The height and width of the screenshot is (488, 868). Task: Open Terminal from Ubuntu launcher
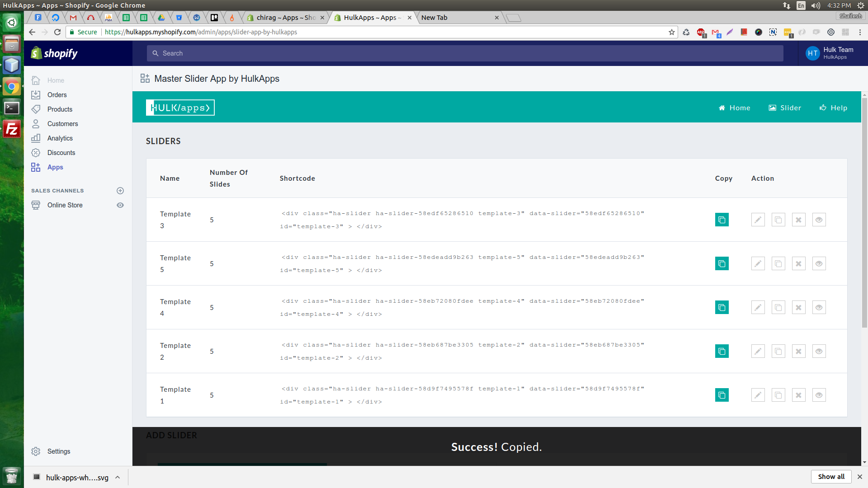pyautogui.click(x=12, y=108)
